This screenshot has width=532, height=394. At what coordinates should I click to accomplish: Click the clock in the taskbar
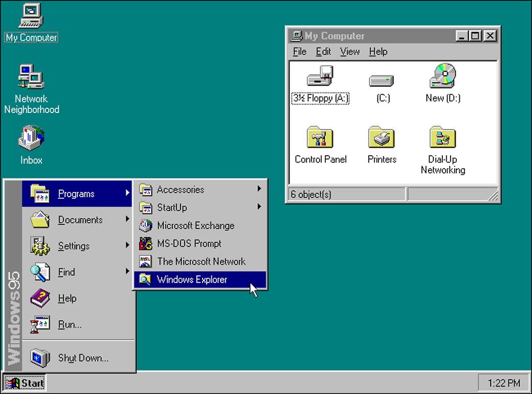(x=503, y=382)
